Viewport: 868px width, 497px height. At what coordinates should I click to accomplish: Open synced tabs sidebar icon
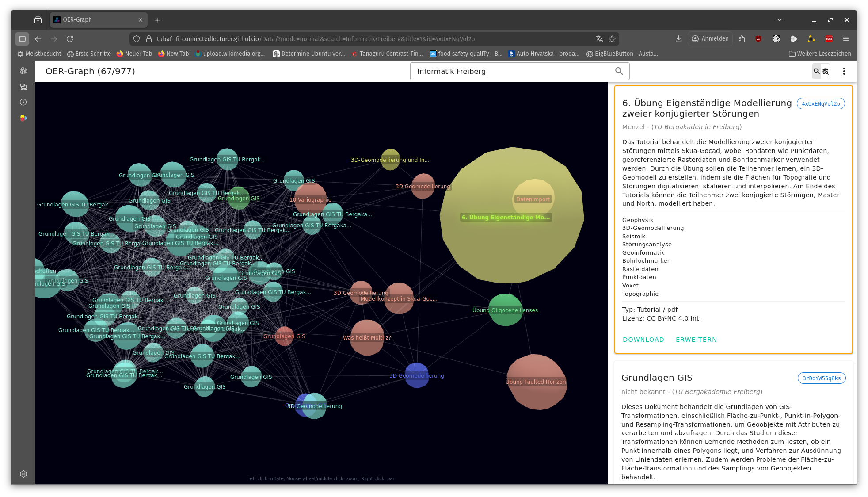click(23, 87)
